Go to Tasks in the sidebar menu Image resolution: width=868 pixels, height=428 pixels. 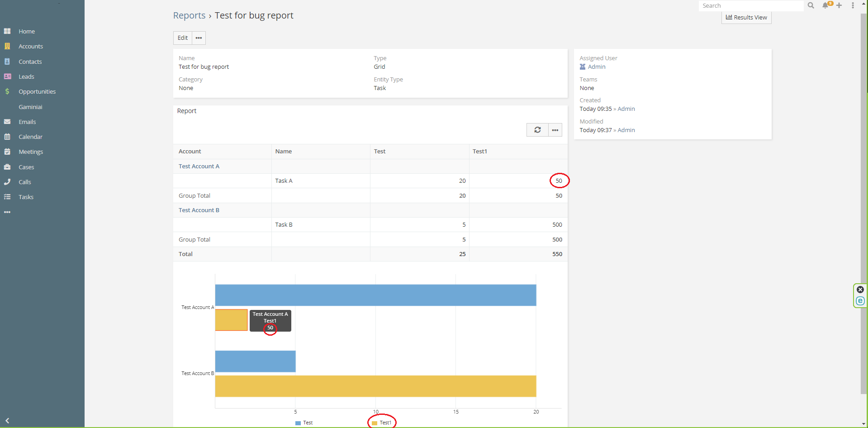[x=26, y=197]
